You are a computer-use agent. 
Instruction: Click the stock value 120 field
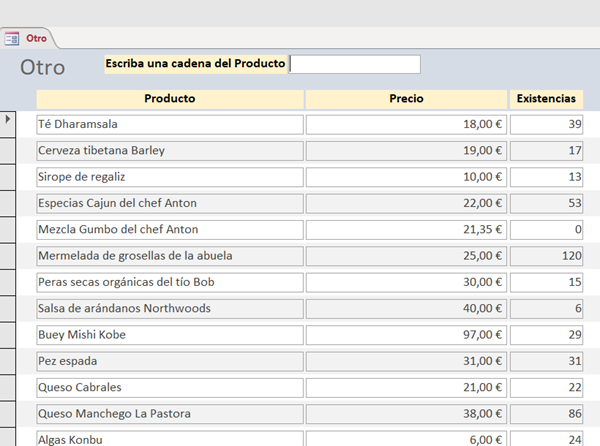pos(546,256)
